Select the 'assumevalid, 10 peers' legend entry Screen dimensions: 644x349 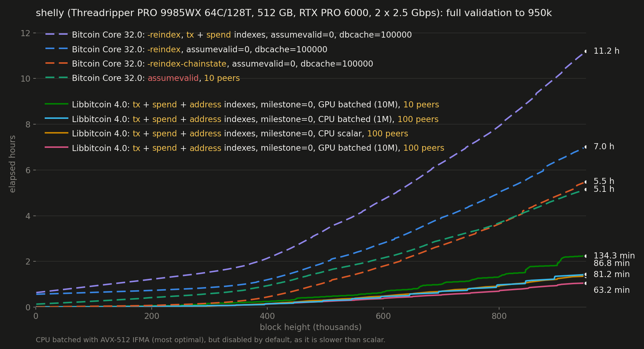tap(156, 78)
